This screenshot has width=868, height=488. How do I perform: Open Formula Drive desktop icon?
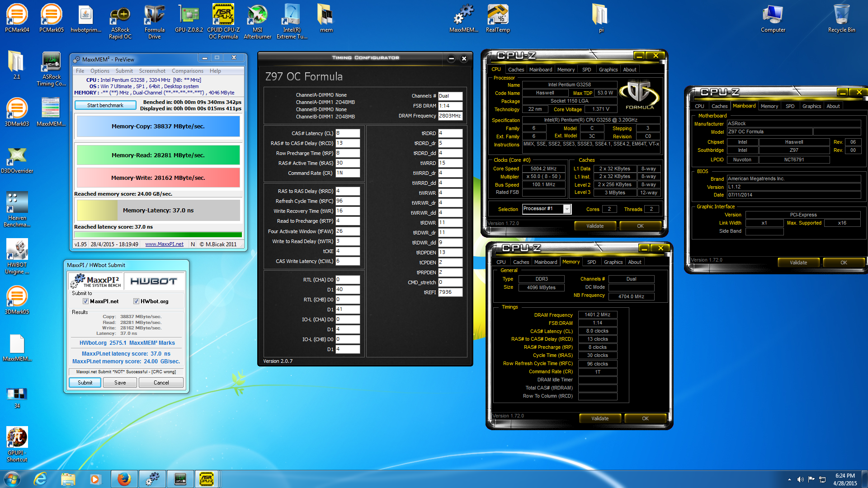[x=155, y=22]
